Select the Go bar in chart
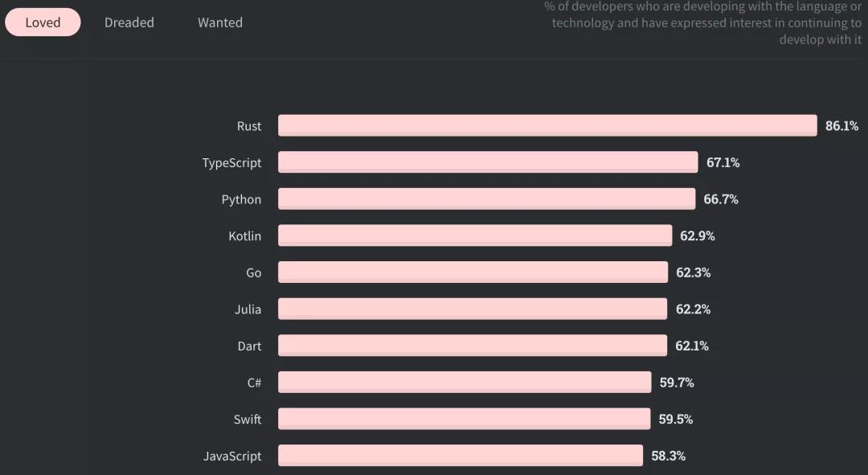 tap(473, 272)
